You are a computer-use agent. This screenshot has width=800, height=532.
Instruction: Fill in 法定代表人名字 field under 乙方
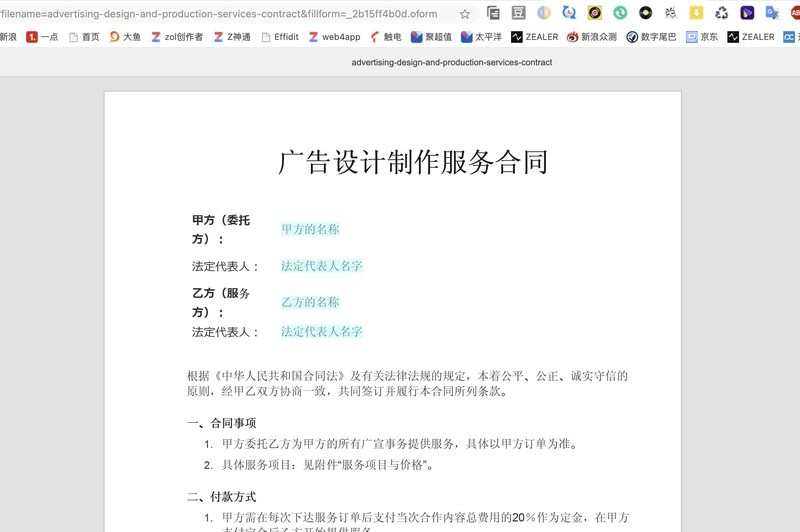point(321,332)
